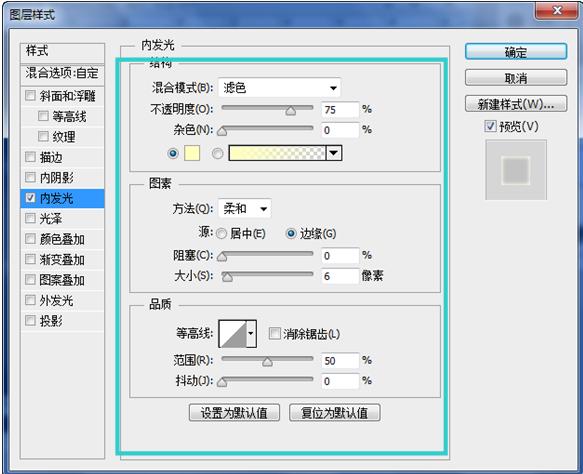Select the 描边 style row label
Screen dimensions: 583x474
[x=51, y=157]
